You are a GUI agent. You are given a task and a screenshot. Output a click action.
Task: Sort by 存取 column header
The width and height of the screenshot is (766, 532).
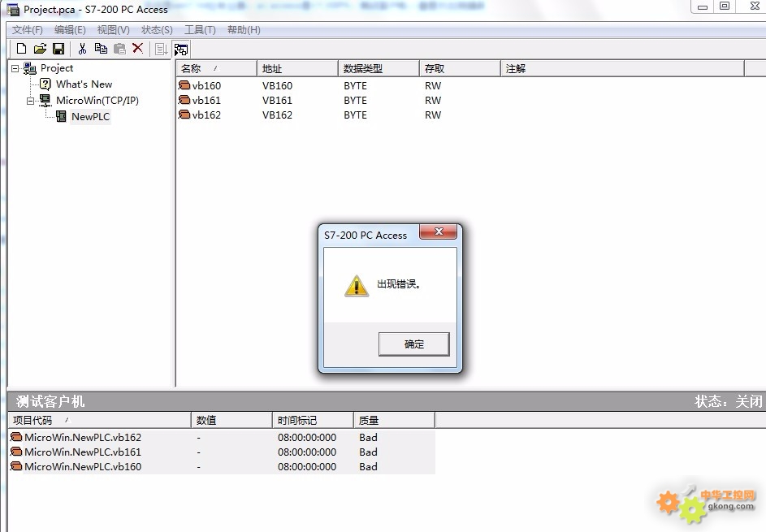460,69
